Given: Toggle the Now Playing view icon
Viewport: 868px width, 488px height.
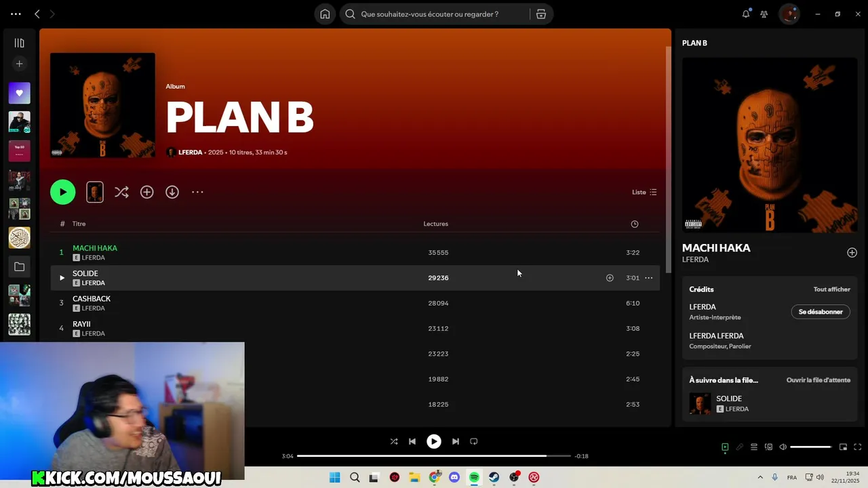Looking at the screenshot, I should click(x=725, y=447).
